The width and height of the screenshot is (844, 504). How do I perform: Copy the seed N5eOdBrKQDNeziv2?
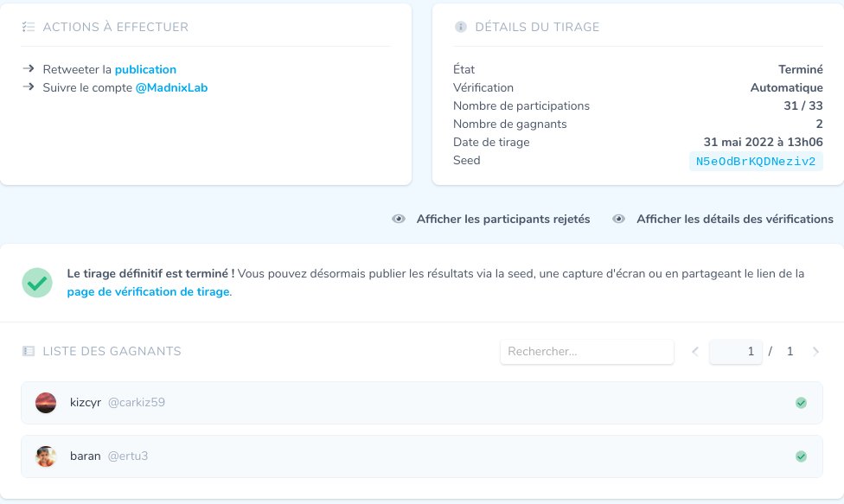coord(756,162)
